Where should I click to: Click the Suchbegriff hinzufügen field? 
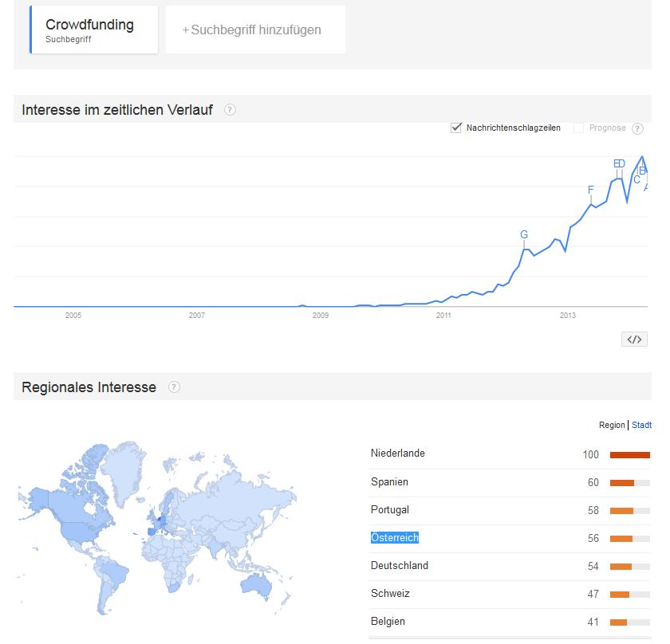click(255, 29)
